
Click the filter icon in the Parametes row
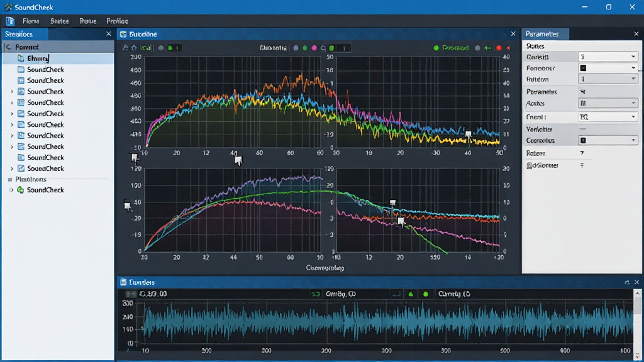click(582, 92)
